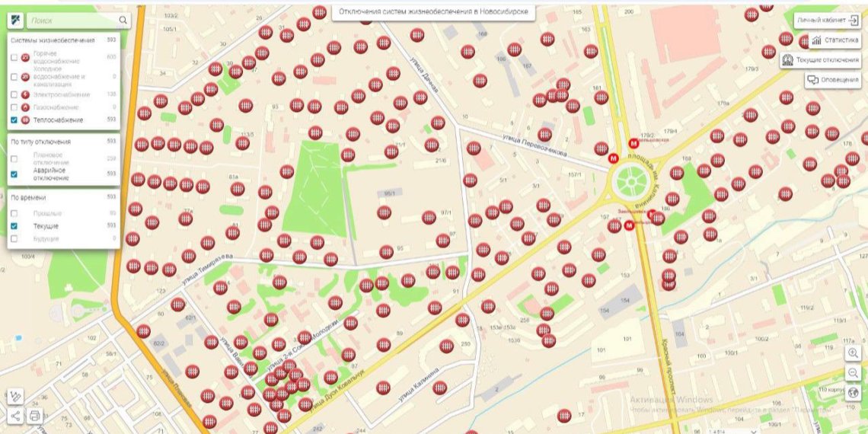Click hot water supply legend icon
The width and height of the screenshot is (868, 434).
(x=25, y=58)
